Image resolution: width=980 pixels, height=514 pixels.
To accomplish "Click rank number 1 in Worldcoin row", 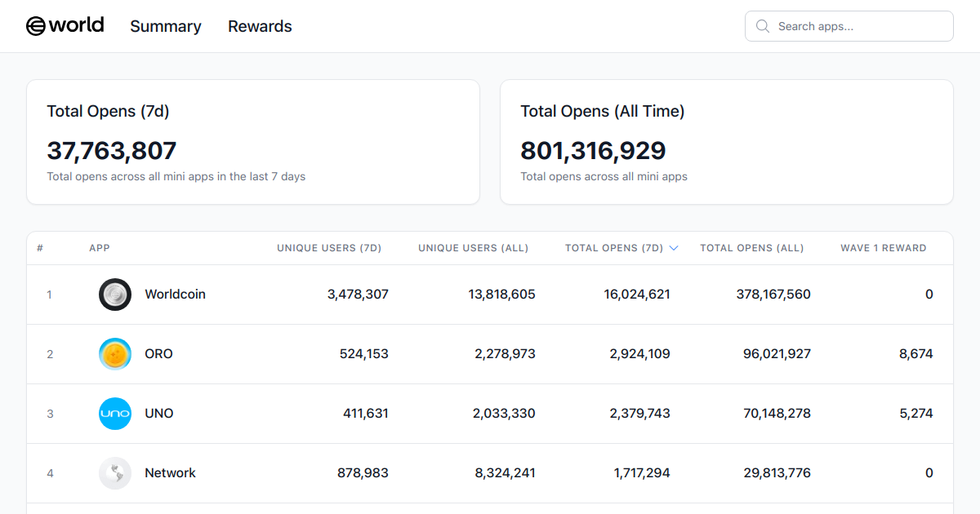I will [x=49, y=295].
